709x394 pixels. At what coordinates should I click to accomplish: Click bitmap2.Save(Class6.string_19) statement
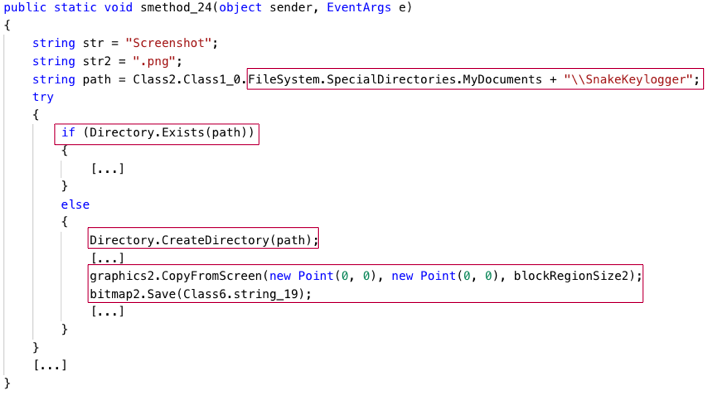click(200, 294)
